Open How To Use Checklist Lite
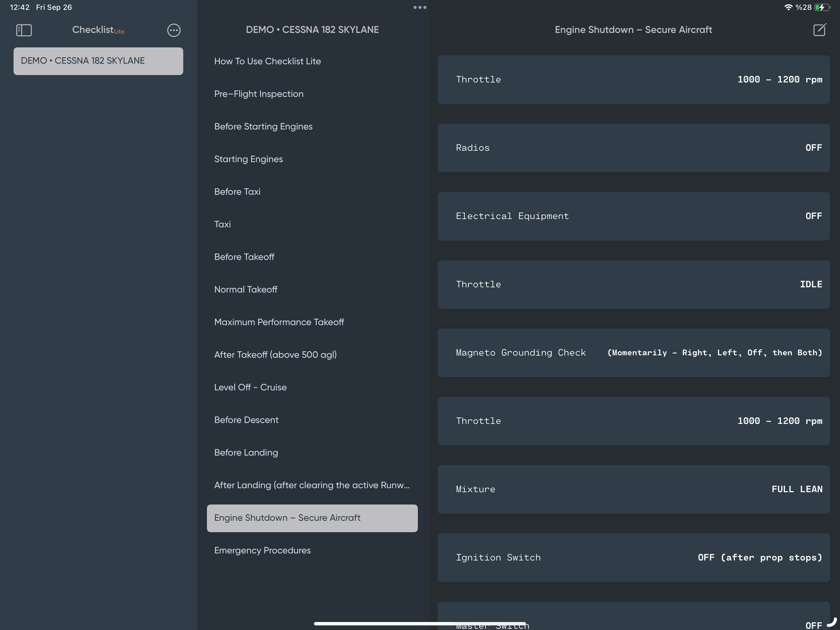 click(x=312, y=61)
